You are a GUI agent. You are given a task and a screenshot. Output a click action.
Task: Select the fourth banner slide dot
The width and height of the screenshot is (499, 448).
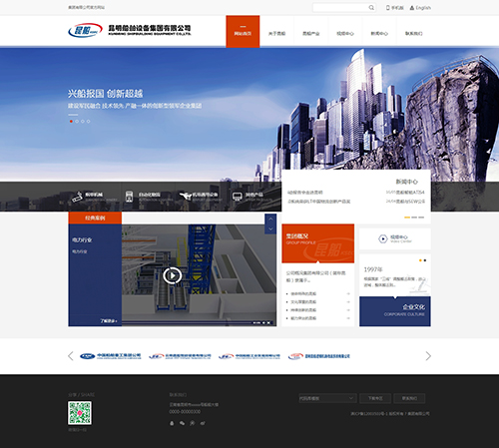[x=88, y=122]
